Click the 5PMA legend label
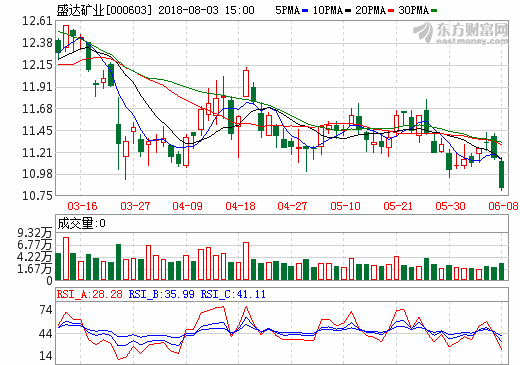The height and width of the screenshot is (365, 520). tap(287, 10)
